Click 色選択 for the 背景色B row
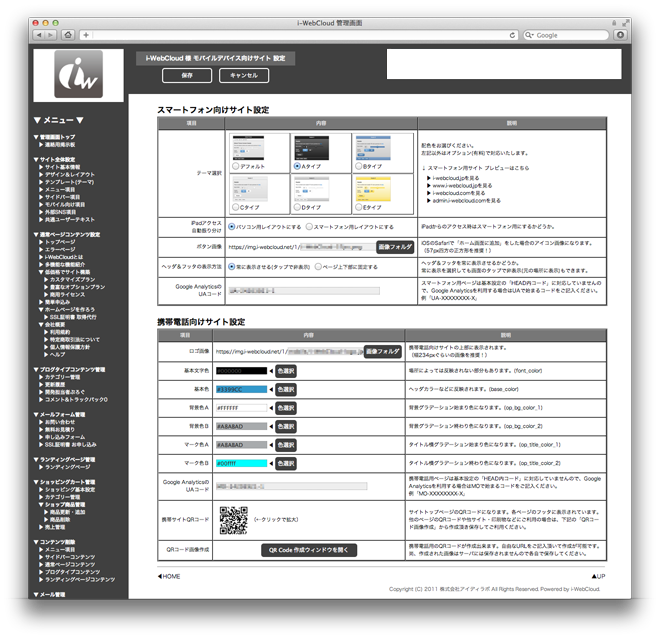The image size is (660, 638). coord(286,426)
